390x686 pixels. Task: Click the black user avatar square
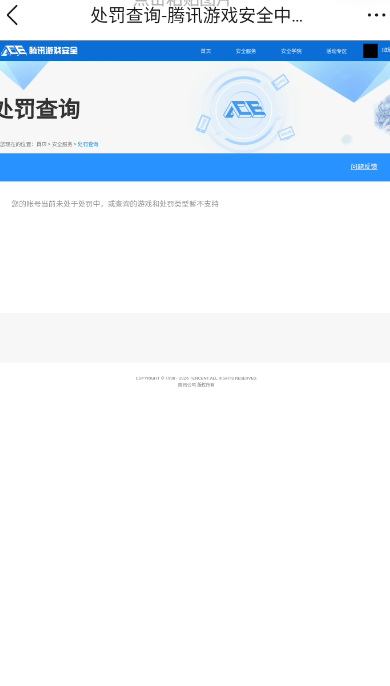point(370,51)
